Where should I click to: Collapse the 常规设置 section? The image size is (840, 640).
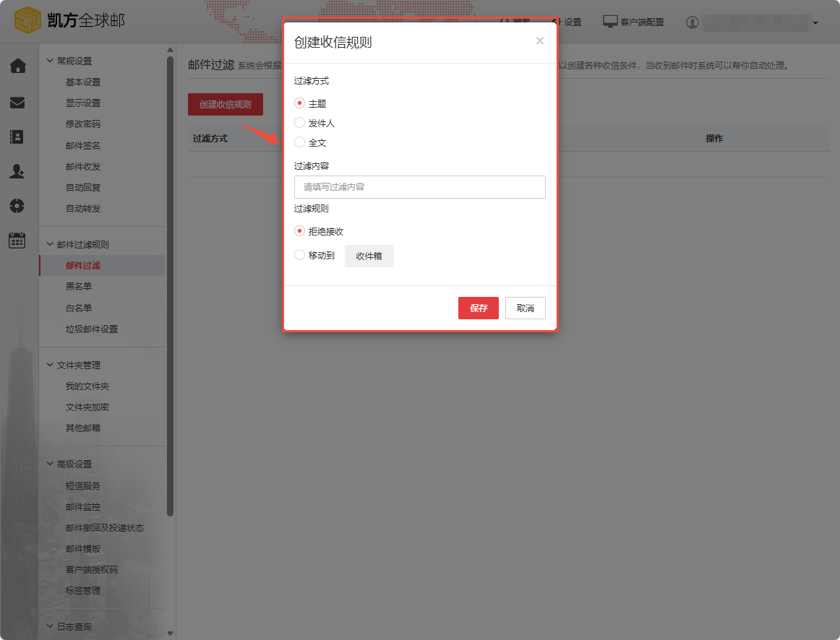click(70, 60)
